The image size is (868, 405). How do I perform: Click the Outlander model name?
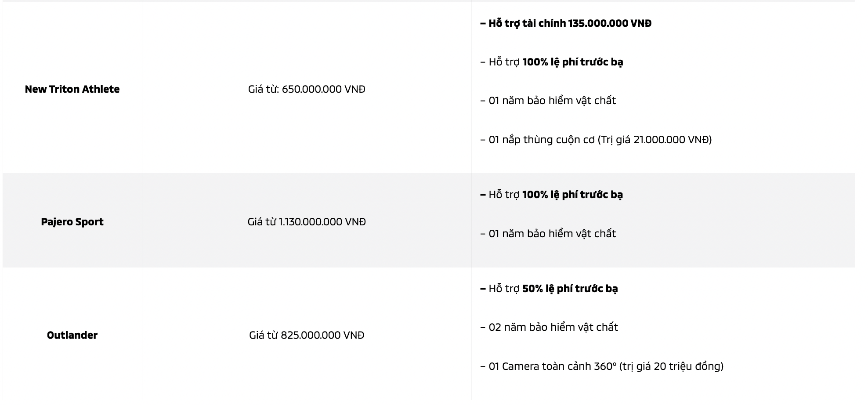[72, 335]
